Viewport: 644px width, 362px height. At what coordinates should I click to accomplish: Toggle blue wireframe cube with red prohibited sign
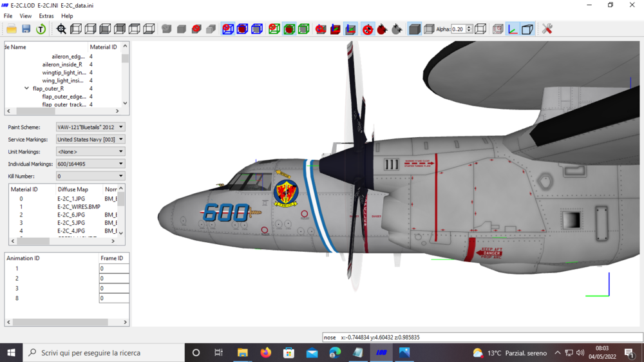click(228, 29)
